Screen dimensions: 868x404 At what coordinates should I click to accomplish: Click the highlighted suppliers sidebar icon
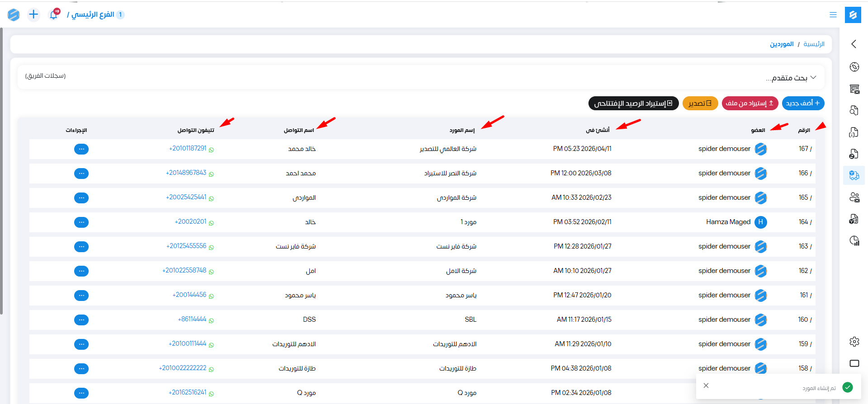pos(854,175)
